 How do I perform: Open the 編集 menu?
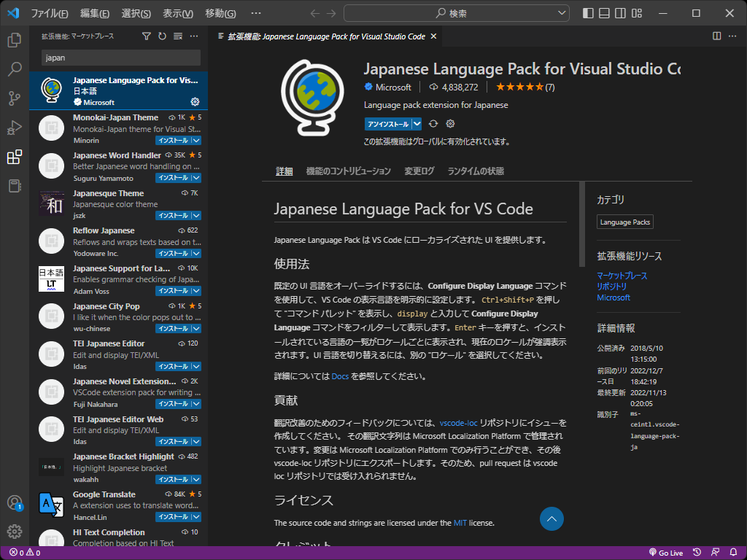tap(95, 13)
